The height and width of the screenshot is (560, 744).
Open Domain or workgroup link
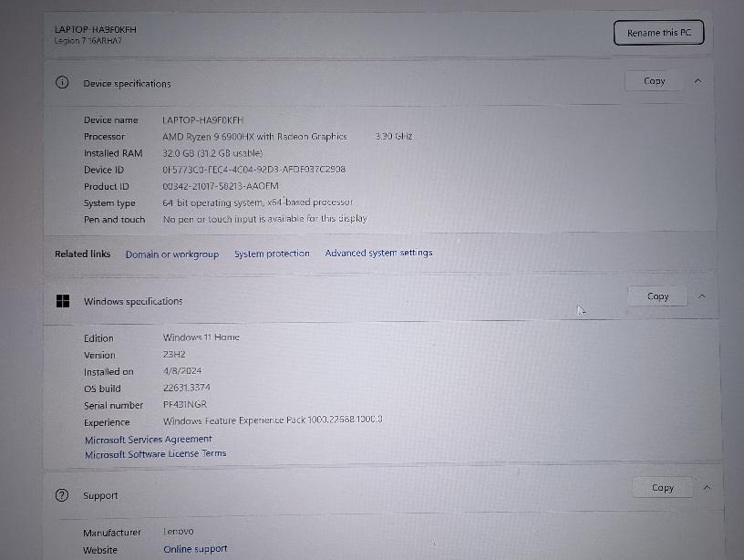pos(172,254)
